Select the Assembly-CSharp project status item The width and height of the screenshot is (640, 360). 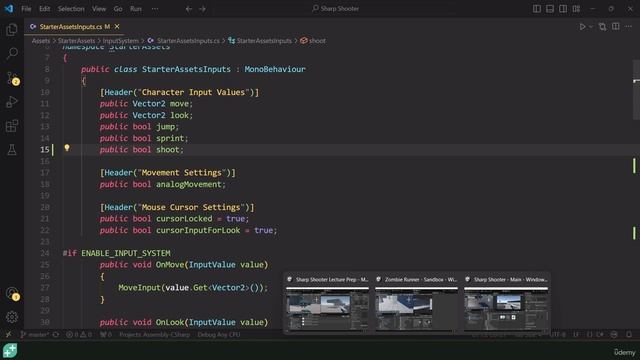tap(154, 335)
